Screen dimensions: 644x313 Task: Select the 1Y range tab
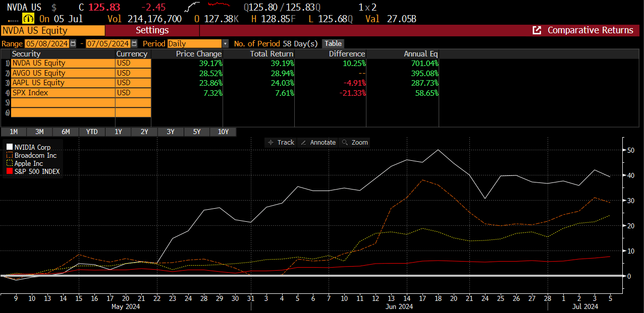(118, 132)
